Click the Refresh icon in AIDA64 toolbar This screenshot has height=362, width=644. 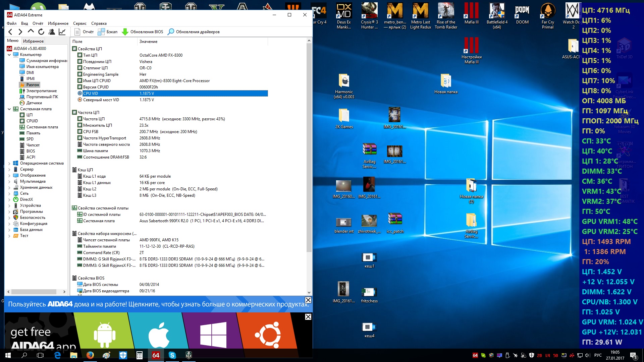tap(41, 32)
